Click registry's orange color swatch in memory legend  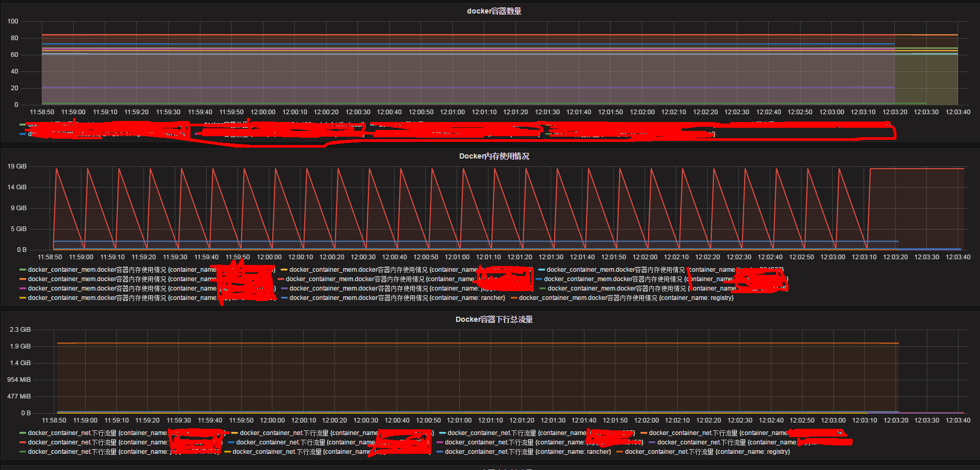pos(514,298)
